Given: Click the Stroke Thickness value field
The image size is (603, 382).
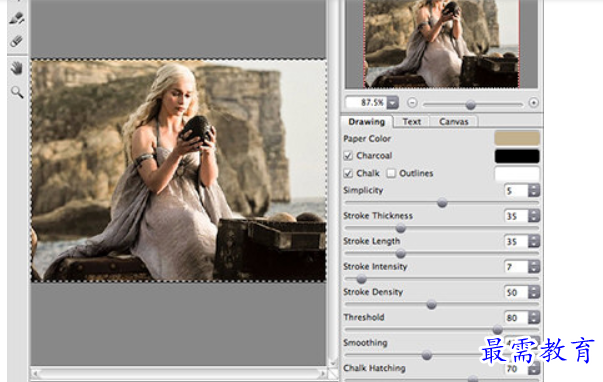Looking at the screenshot, I should (x=516, y=216).
